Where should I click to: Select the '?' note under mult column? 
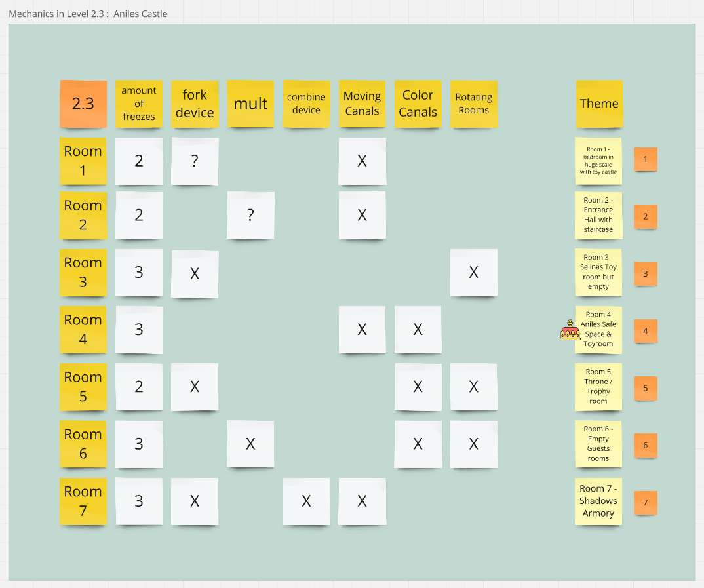pyautogui.click(x=250, y=215)
